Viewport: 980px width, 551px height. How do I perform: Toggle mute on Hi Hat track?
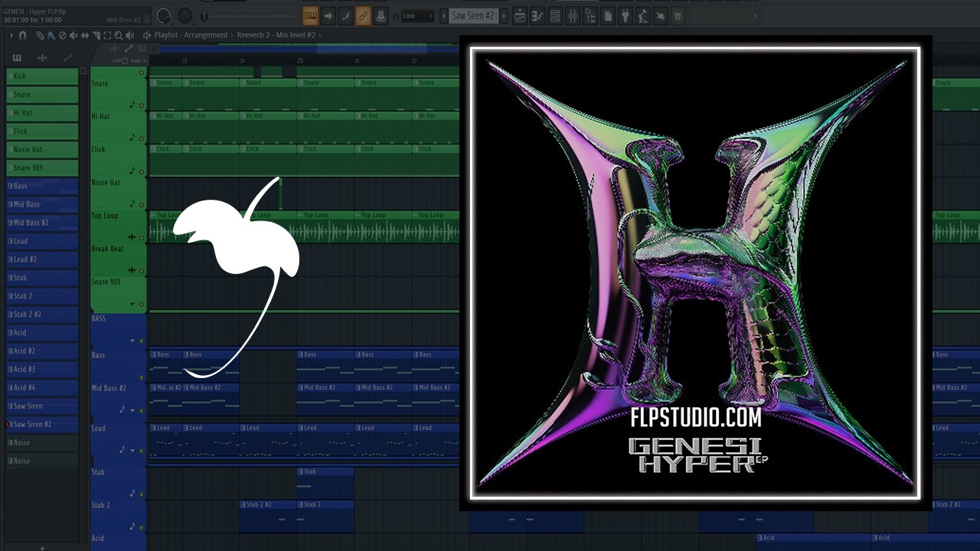pyautogui.click(x=142, y=139)
